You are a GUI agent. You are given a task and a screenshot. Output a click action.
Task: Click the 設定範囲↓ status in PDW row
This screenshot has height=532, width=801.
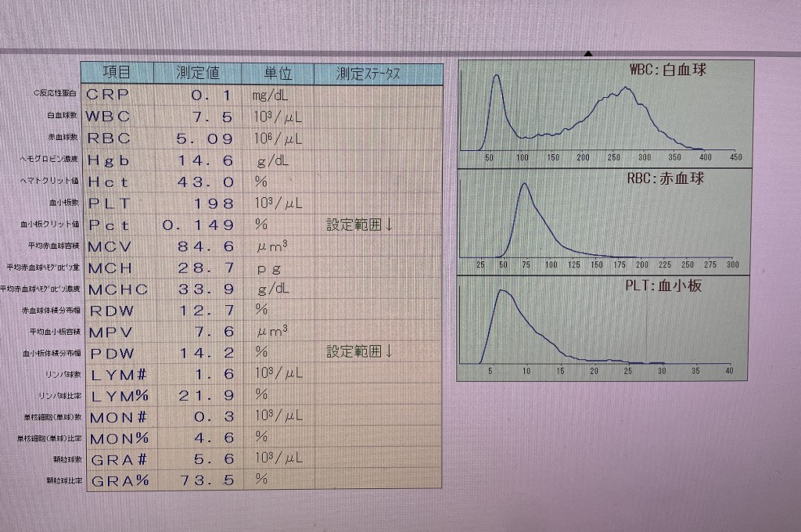coord(360,351)
